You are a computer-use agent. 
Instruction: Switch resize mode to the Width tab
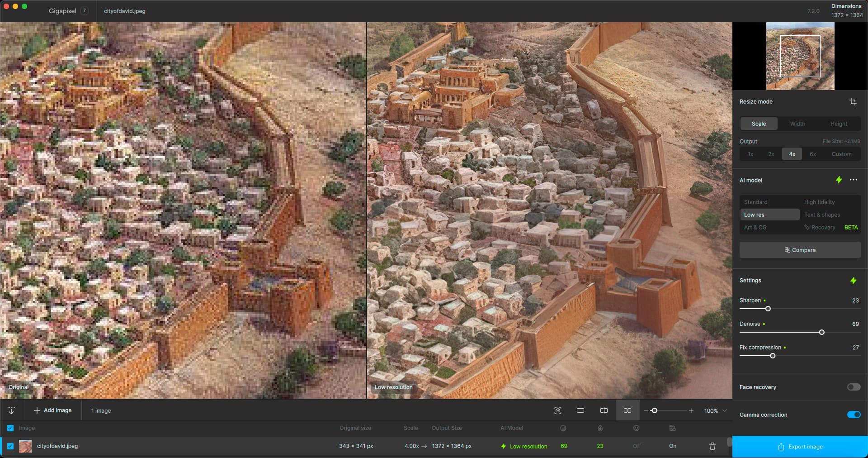pyautogui.click(x=797, y=124)
